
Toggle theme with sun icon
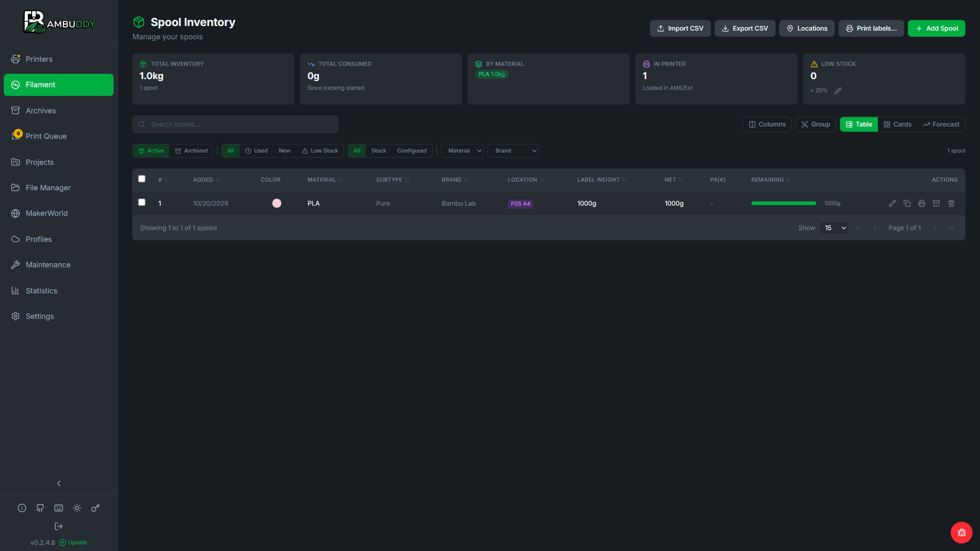pyautogui.click(x=77, y=508)
